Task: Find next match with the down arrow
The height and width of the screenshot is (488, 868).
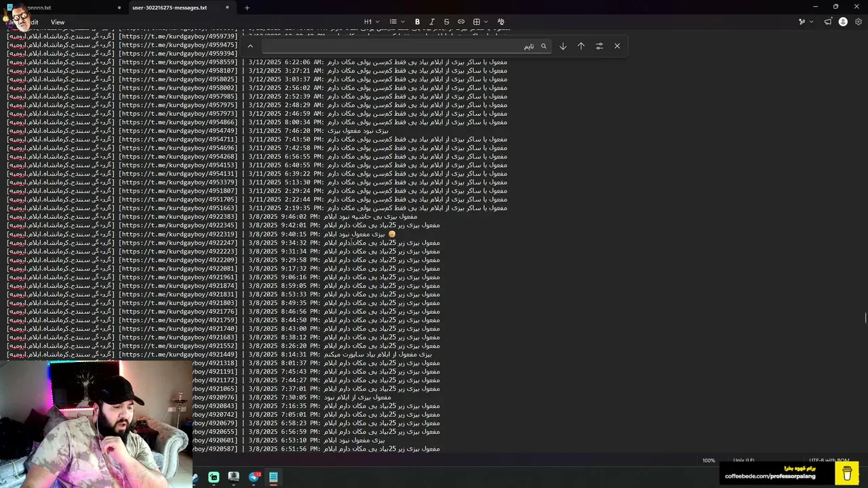Action: 563,46
